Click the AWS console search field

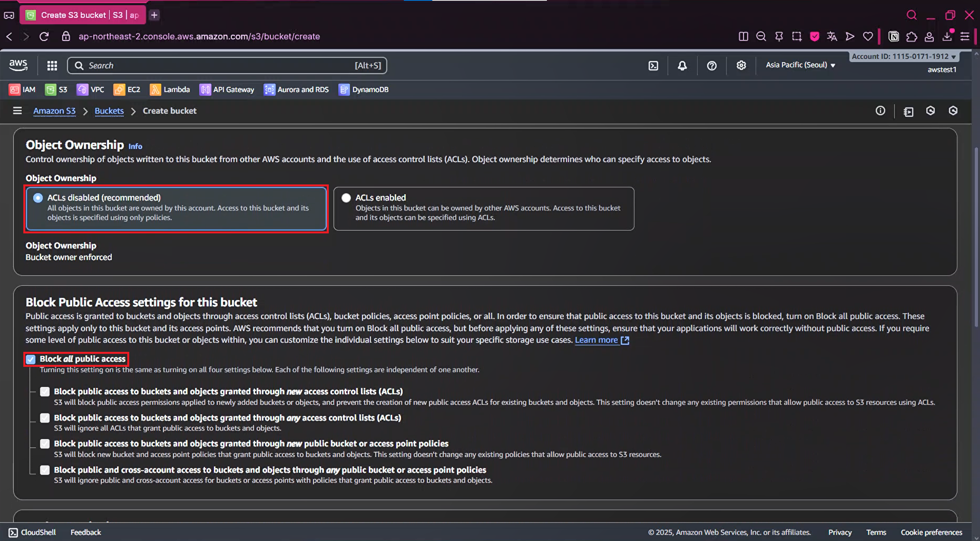pyautogui.click(x=221, y=66)
